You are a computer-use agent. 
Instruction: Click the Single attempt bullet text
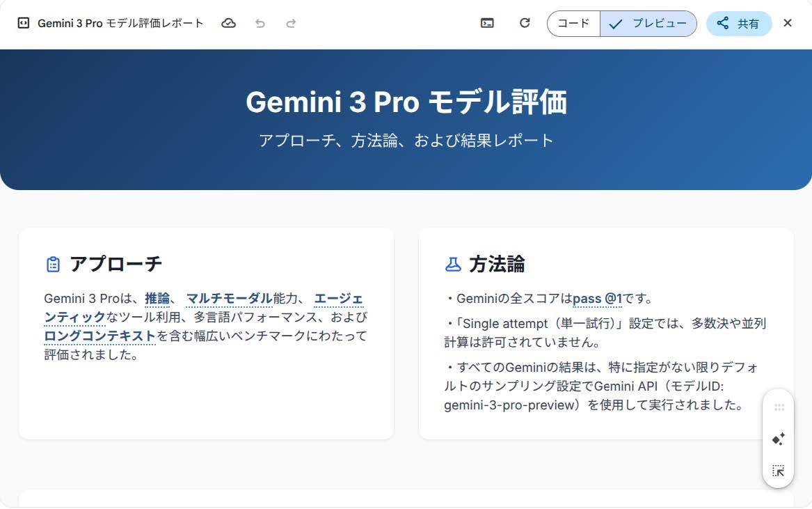tap(605, 333)
